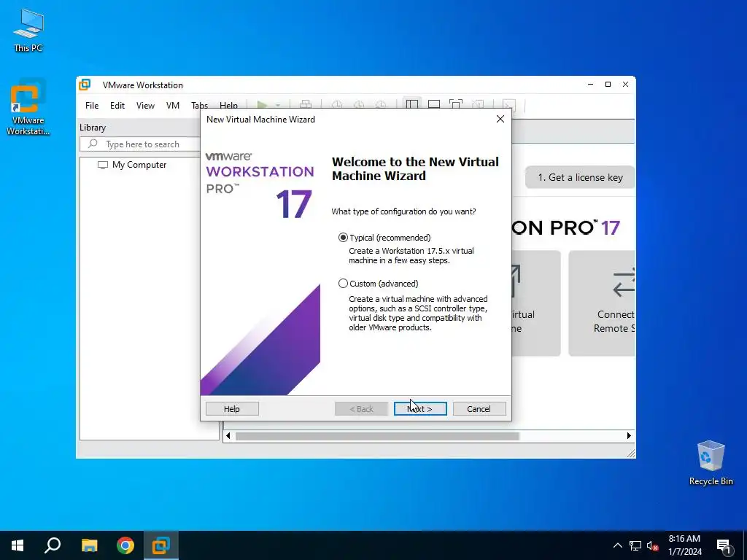
Task: Open Help from the wizard footer
Action: pos(232,408)
